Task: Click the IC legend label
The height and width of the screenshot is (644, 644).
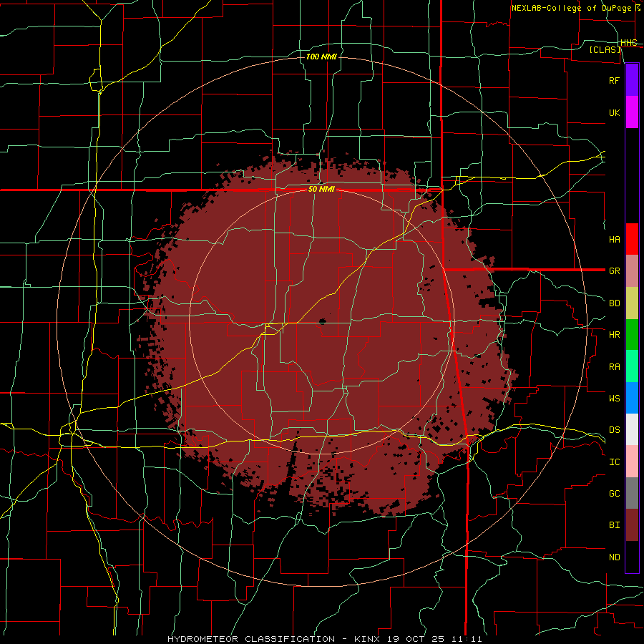Action: pyautogui.click(x=614, y=462)
